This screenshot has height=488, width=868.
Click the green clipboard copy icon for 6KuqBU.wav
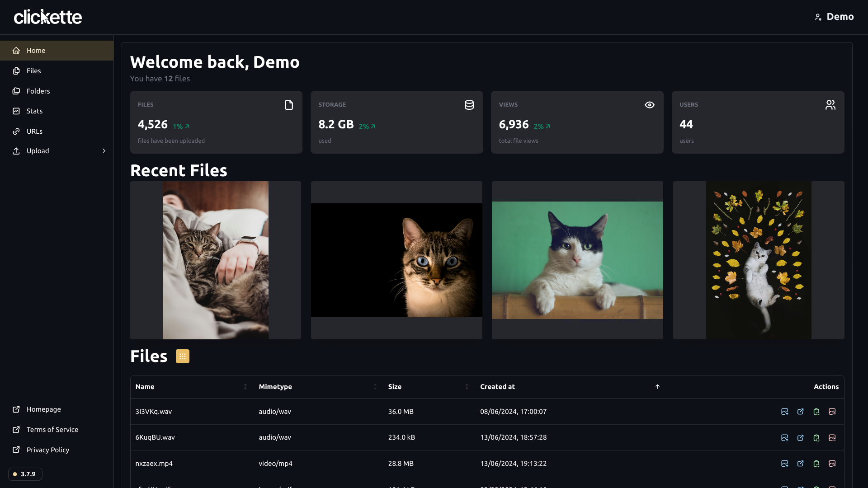tap(816, 438)
